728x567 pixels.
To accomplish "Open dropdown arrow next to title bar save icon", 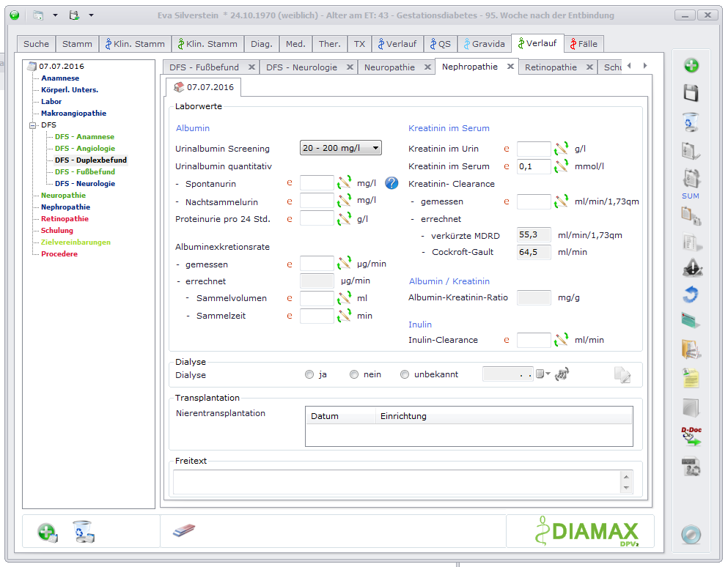I will (91, 15).
